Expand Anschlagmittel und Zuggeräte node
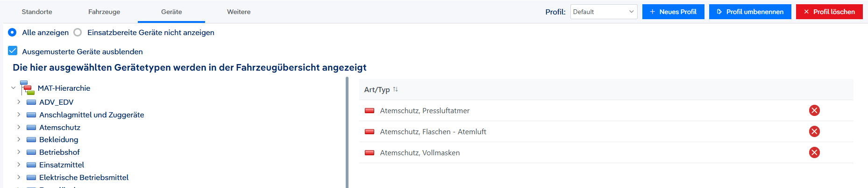Viewport: 868px width, 188px height. pyautogui.click(x=19, y=114)
